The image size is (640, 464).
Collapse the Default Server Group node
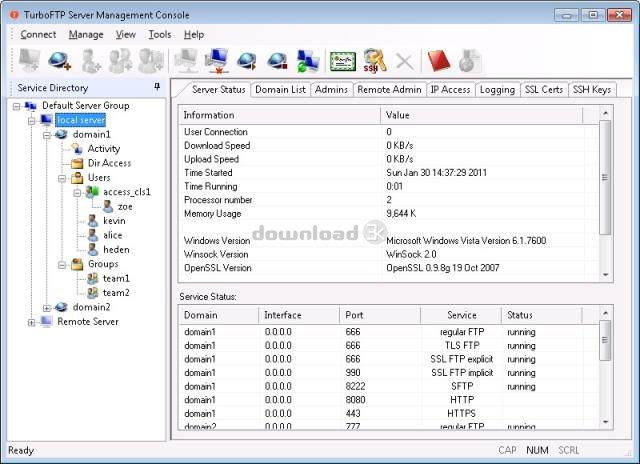(x=16, y=107)
